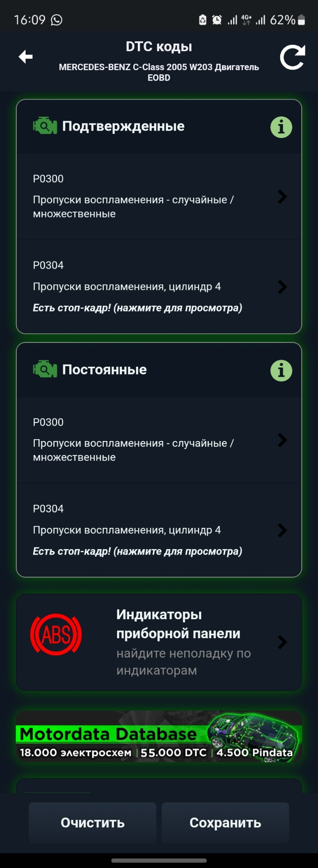Tap the engine icon beside Постоянные
The height and width of the screenshot is (868, 318).
[x=44, y=370]
